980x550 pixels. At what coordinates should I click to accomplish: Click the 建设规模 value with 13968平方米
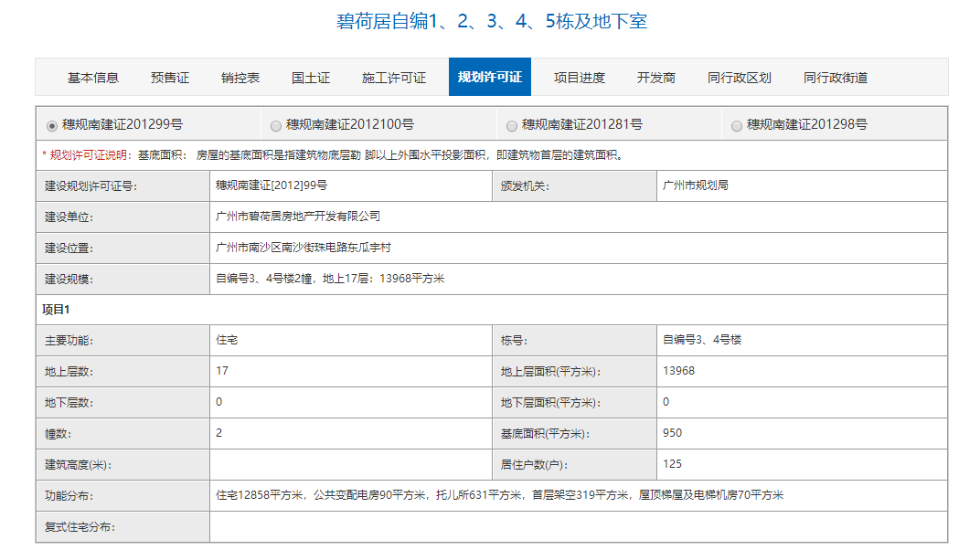[330, 279]
